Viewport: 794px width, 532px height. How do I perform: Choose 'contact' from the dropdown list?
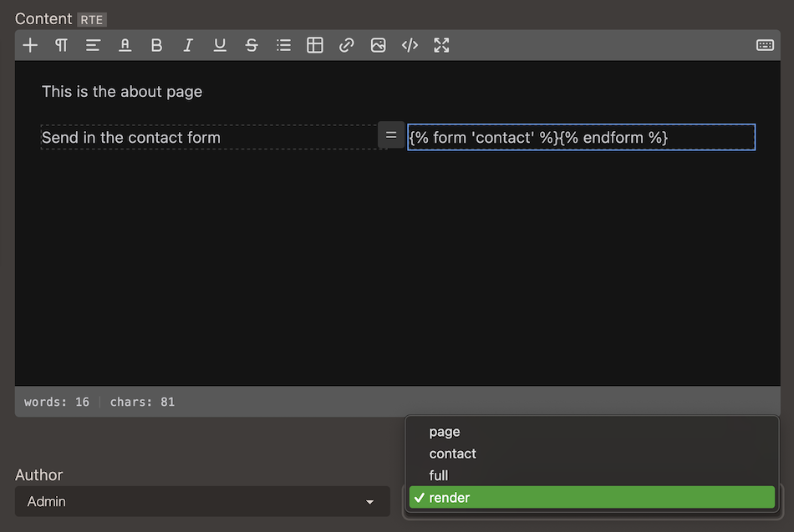452,453
